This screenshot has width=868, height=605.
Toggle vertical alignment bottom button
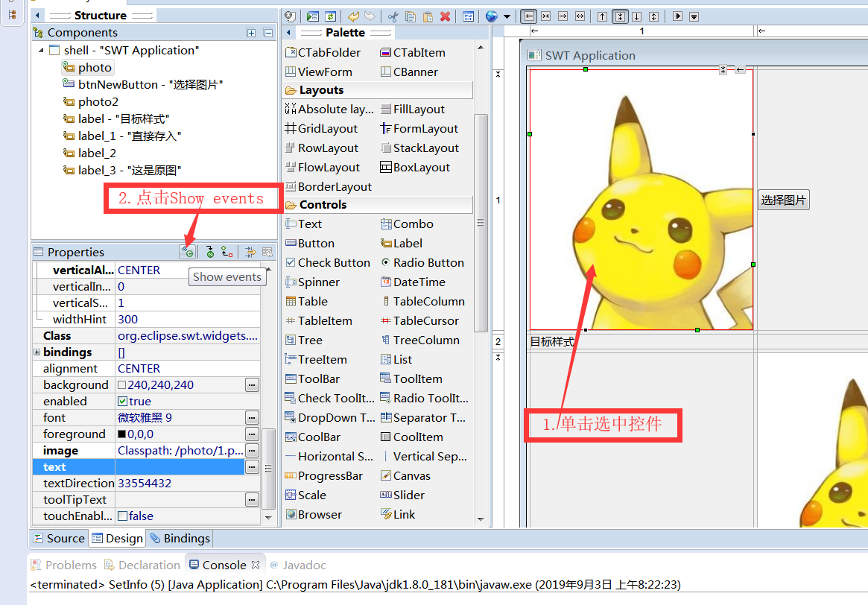click(x=637, y=16)
